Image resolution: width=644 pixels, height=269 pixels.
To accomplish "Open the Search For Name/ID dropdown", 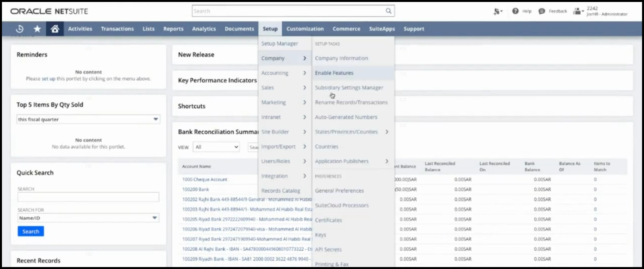I will point(88,218).
